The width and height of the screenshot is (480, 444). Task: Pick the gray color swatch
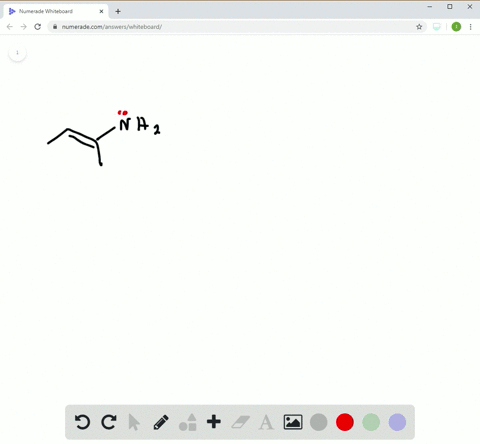click(x=319, y=422)
